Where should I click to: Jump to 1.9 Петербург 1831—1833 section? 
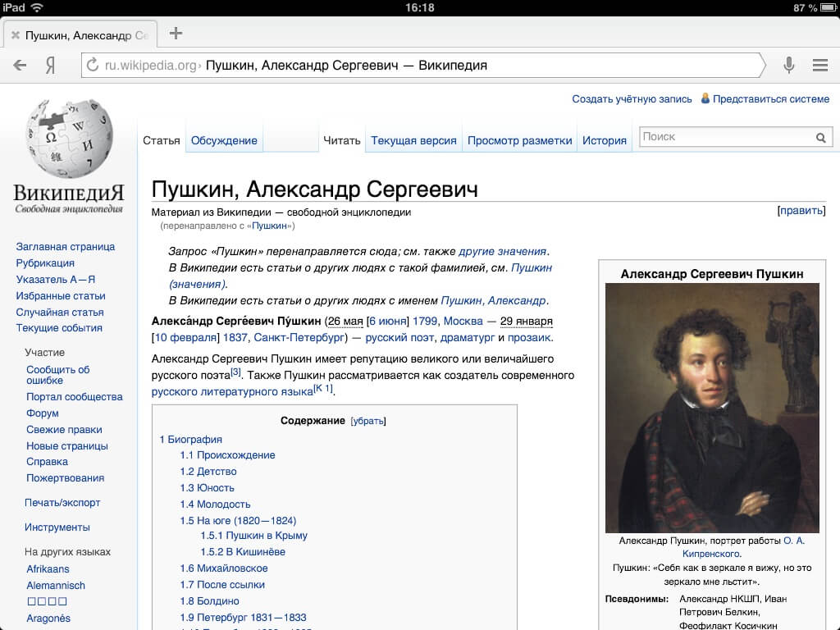pyautogui.click(x=243, y=617)
